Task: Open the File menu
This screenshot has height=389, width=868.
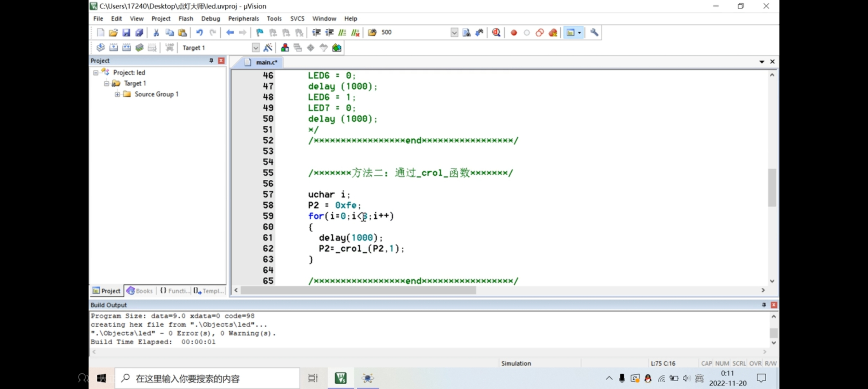Action: pos(98,18)
